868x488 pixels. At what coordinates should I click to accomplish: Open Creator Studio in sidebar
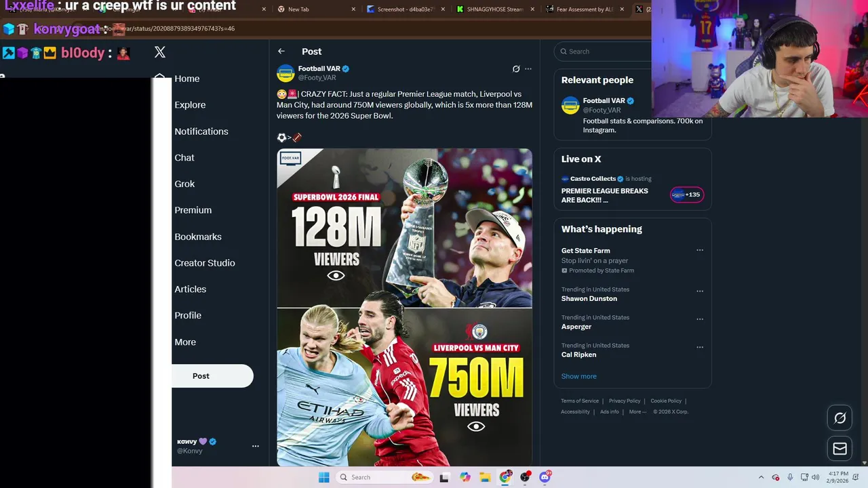tap(205, 263)
